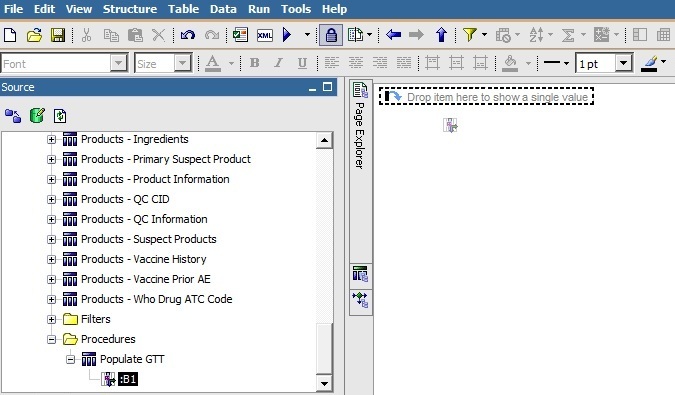Click source tree scrollbar down arrow
Image resolution: width=675 pixels, height=395 pixels.
[x=324, y=383]
